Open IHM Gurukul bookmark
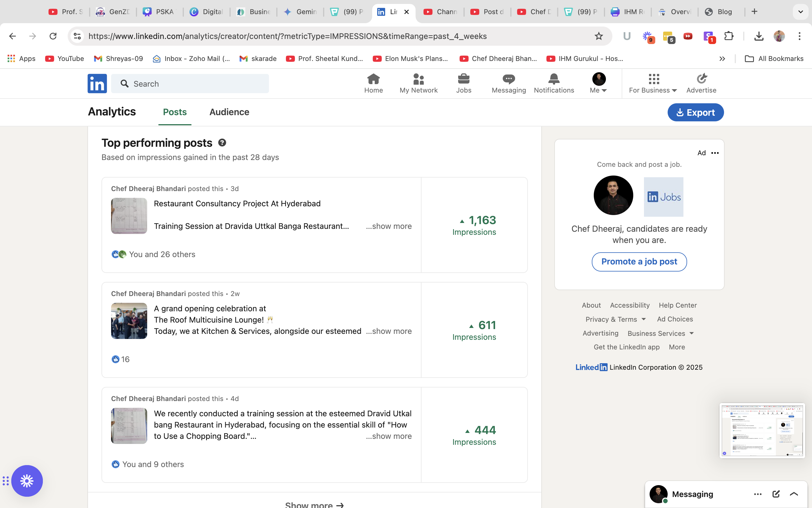The width and height of the screenshot is (812, 508). click(x=585, y=58)
